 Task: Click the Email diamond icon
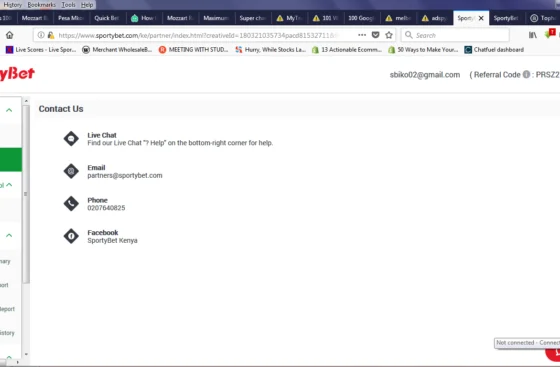pos(71,171)
